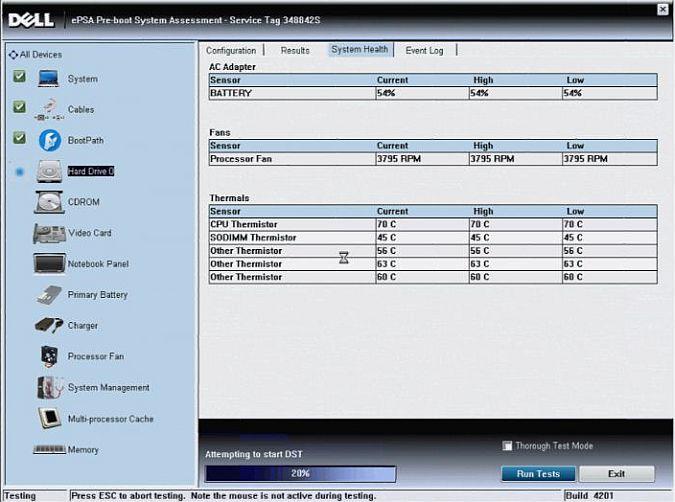Select the Hard Drive 0 in-progress indicator
The height and width of the screenshot is (502, 675).
click(19, 172)
